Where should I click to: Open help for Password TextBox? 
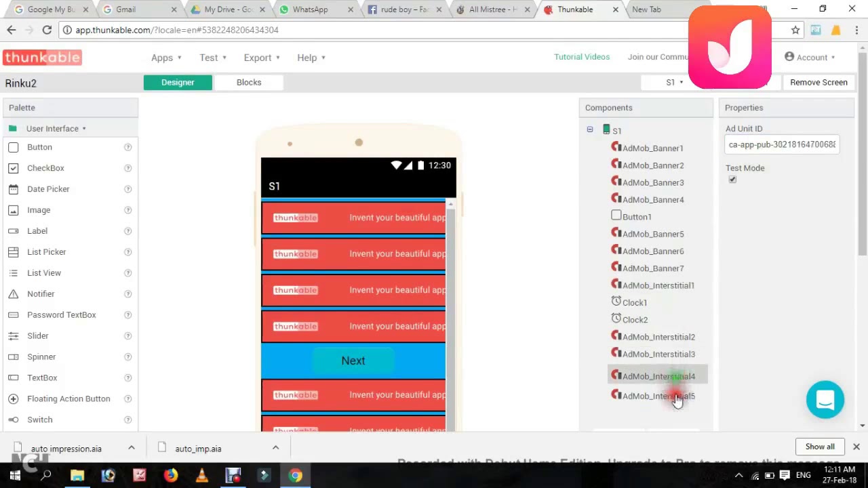(x=127, y=314)
